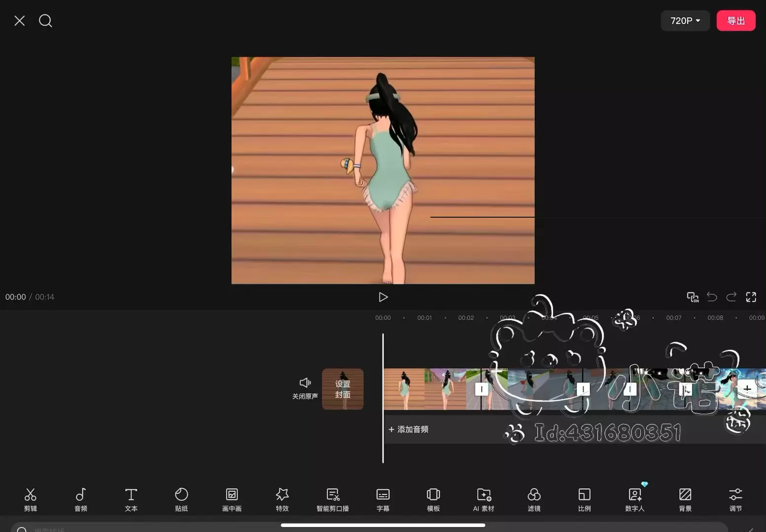Image resolution: width=766 pixels, height=532 pixels.
Task: Open the 比例 aspect ratio tool
Action: coord(584,499)
